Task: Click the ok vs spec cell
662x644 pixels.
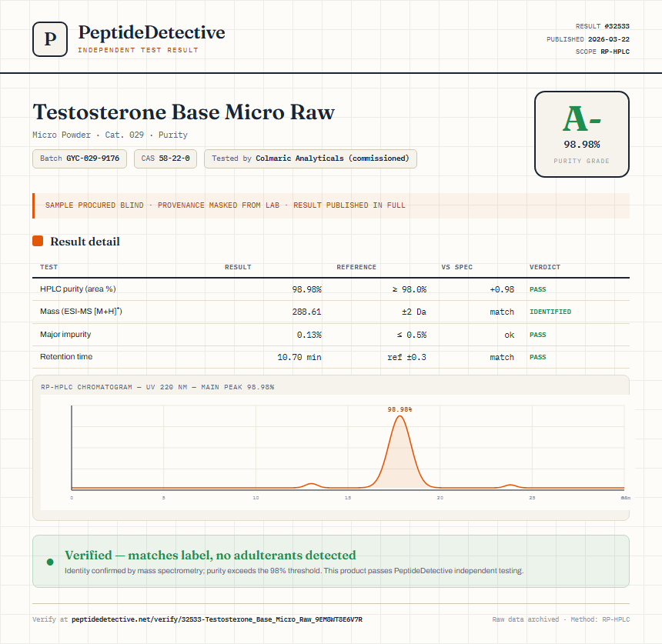Action: (x=510, y=335)
